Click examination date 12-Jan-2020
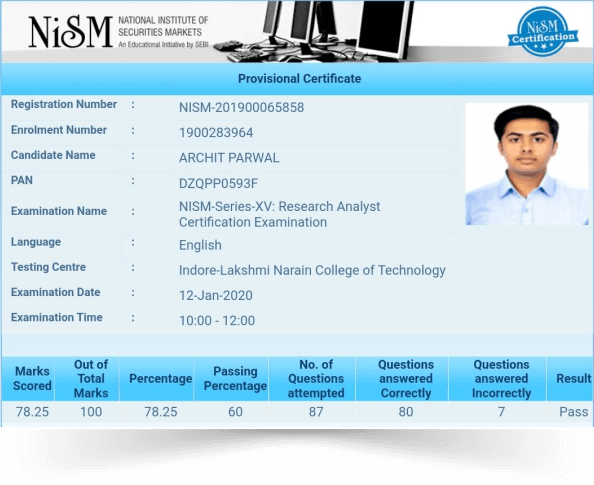The width and height of the screenshot is (594, 485). point(216,296)
